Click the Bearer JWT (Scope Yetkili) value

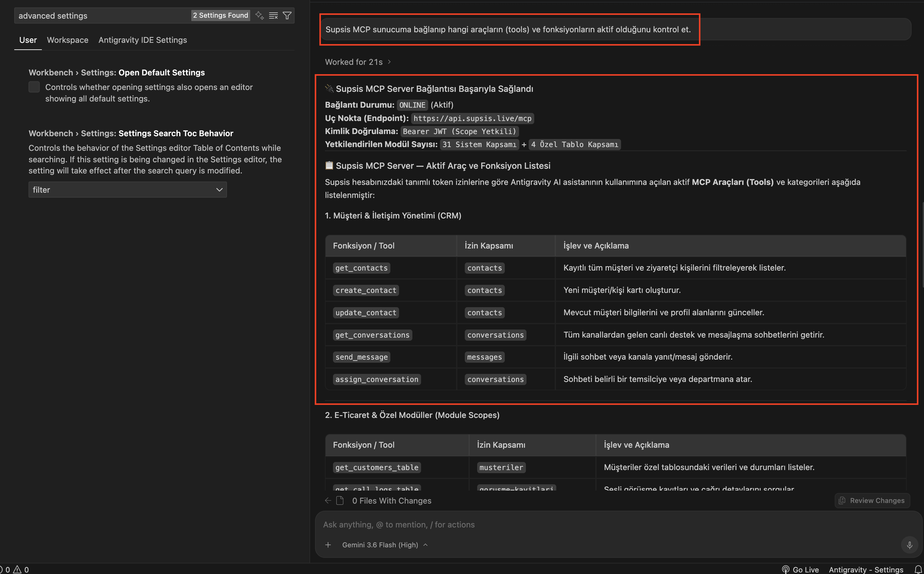459,131
